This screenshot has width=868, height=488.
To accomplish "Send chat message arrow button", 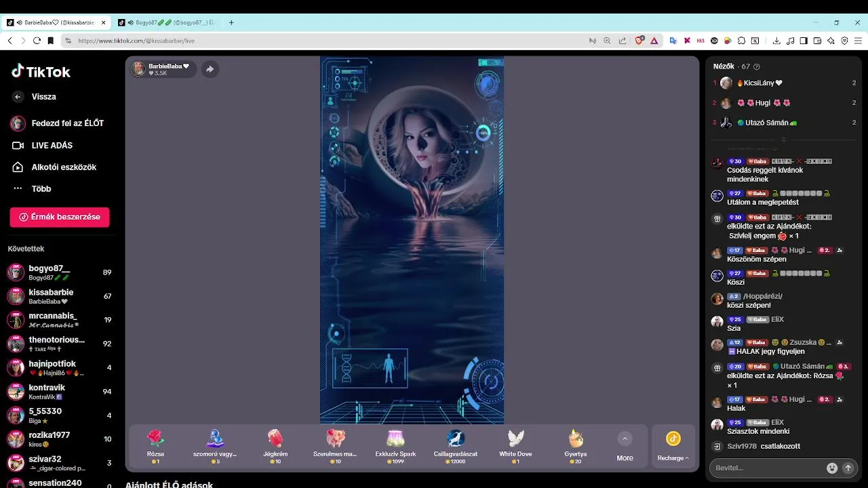I will click(x=848, y=468).
